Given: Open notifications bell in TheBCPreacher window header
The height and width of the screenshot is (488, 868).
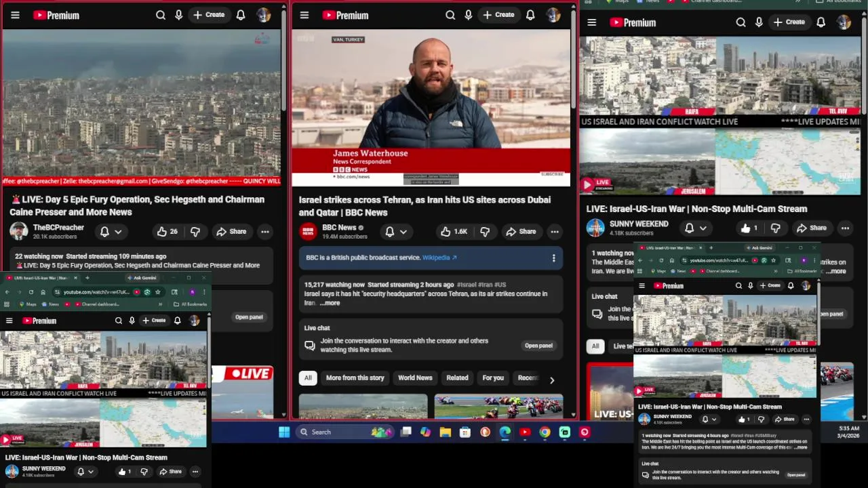Looking at the screenshot, I should [241, 15].
